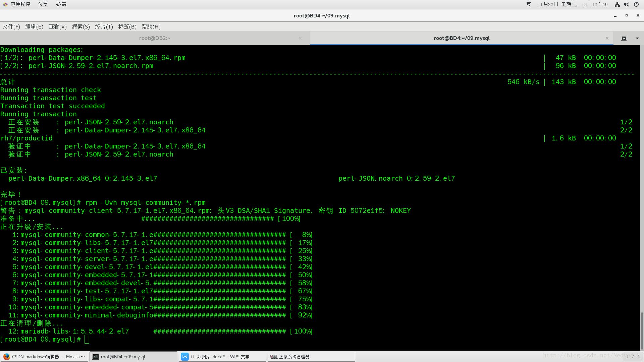644x362 pixels.
Task: Click the '正在清理/删除...' line
Action: tap(32, 323)
